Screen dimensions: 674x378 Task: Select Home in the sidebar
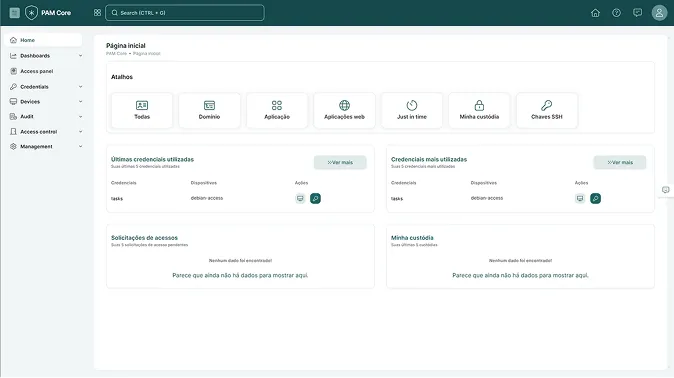[x=43, y=40]
